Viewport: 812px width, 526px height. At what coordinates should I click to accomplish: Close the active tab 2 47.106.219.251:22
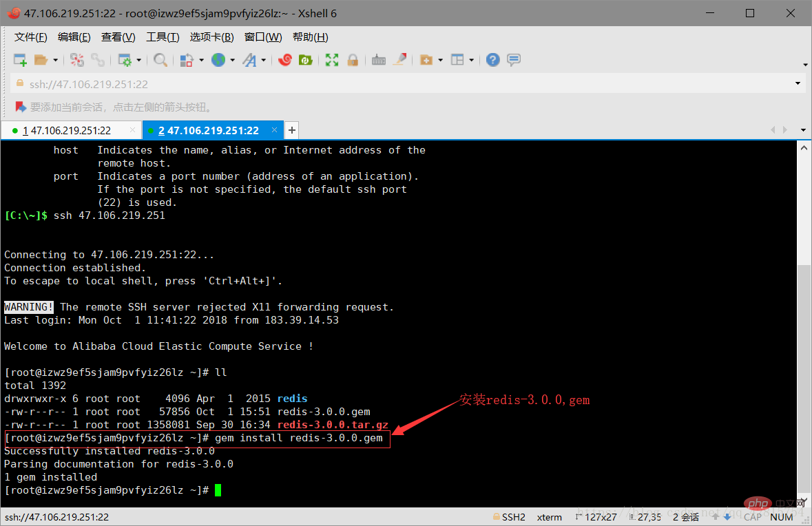(x=275, y=130)
